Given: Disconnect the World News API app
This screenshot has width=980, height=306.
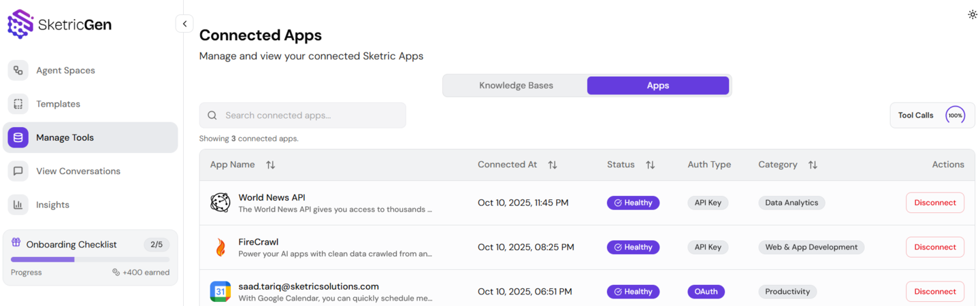Looking at the screenshot, I should (x=934, y=203).
